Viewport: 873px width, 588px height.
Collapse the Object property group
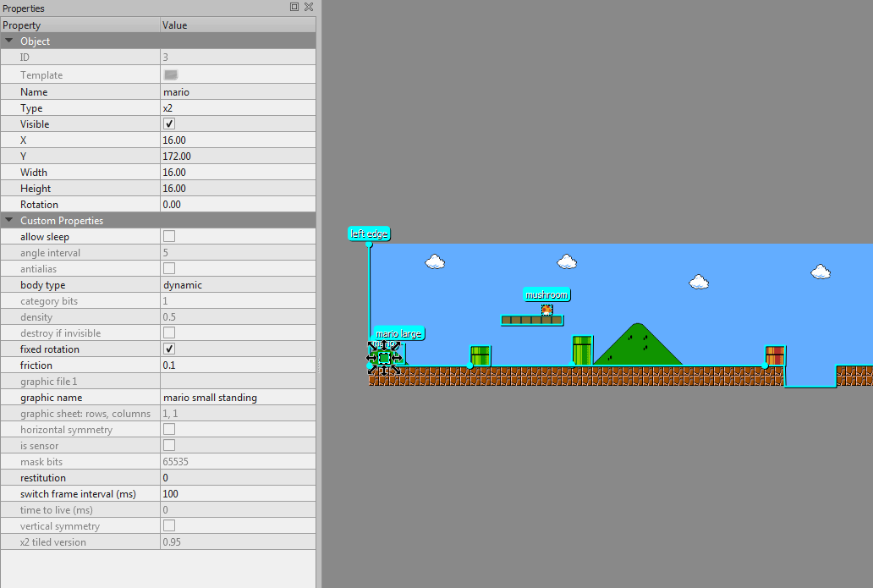click(x=9, y=41)
